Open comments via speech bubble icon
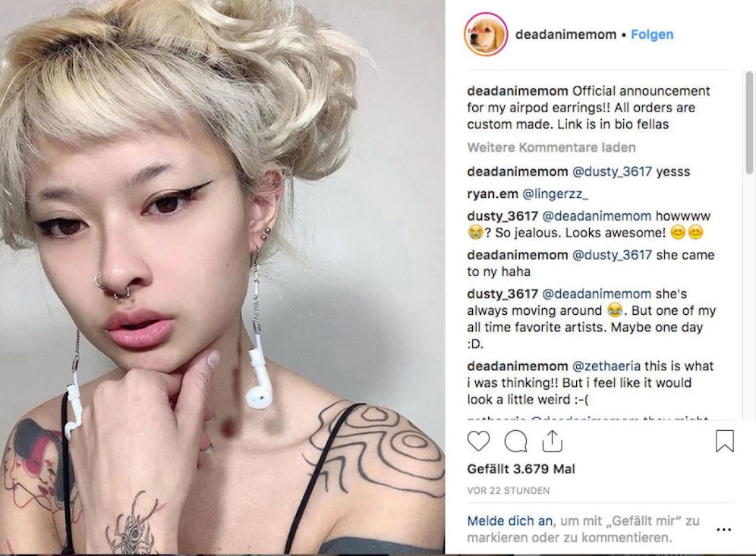This screenshot has height=556, width=756. tap(515, 441)
